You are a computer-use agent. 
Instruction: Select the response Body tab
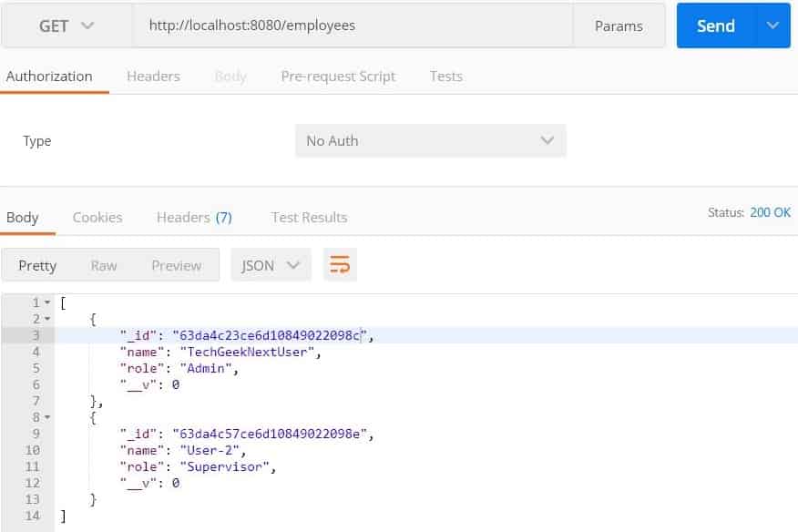pyautogui.click(x=23, y=218)
